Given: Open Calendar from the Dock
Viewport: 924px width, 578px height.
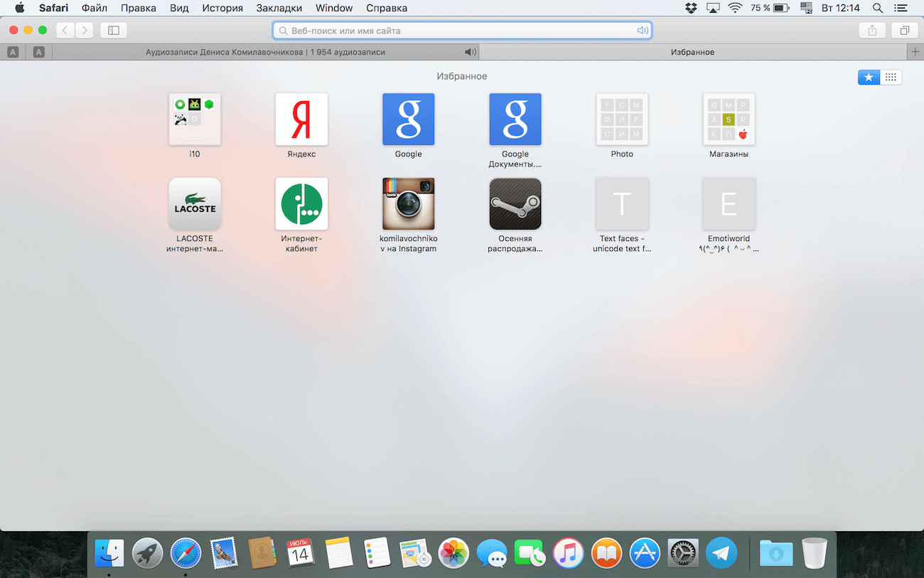Looking at the screenshot, I should 301,552.
